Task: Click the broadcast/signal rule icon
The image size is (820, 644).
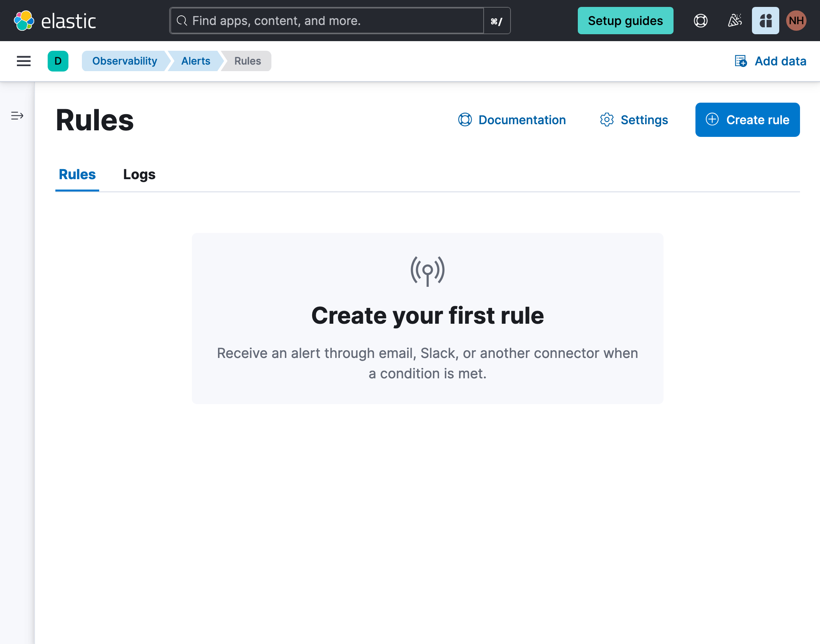Action: click(427, 270)
